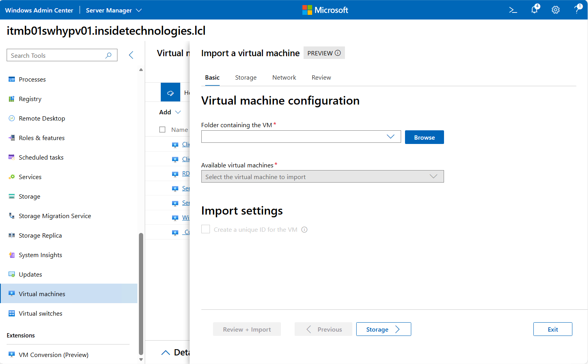The image size is (588, 364).
Task: Click the Browse button
Action: pos(424,137)
